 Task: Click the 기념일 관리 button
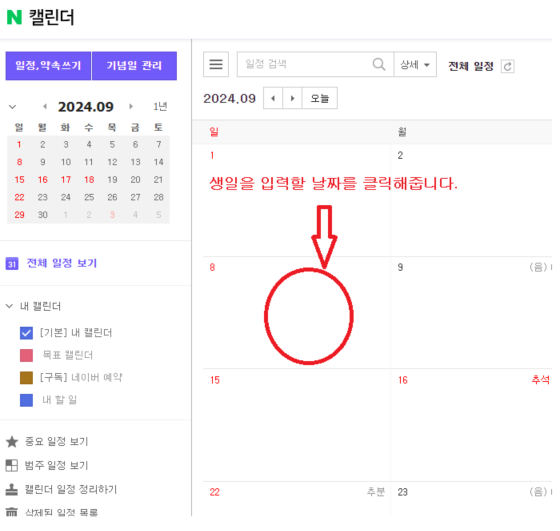click(134, 66)
